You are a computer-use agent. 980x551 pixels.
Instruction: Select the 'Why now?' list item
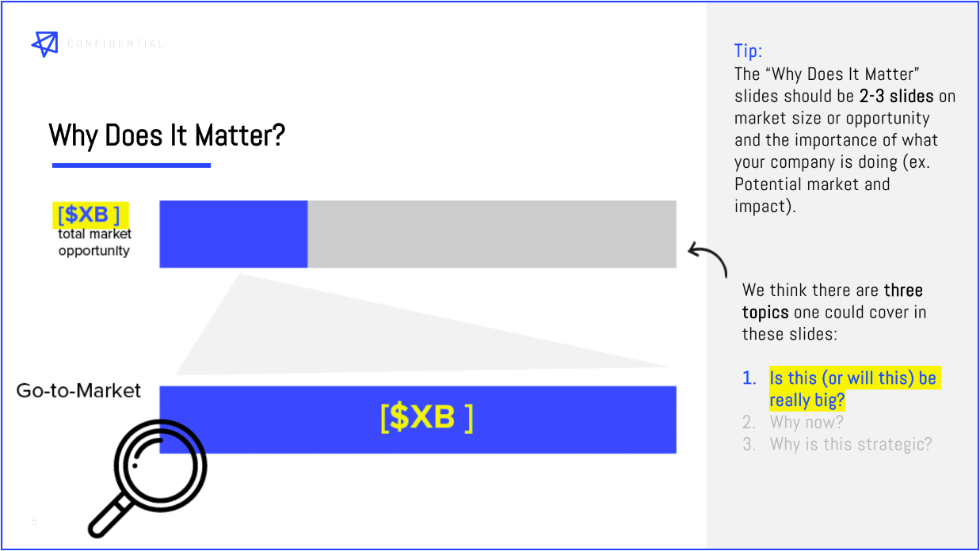806,422
